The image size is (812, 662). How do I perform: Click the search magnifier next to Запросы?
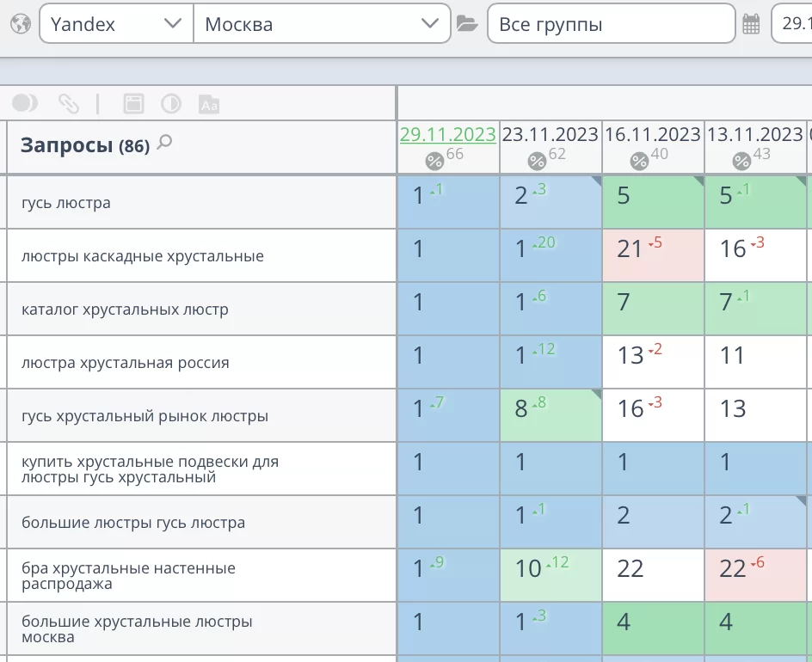pos(165,143)
